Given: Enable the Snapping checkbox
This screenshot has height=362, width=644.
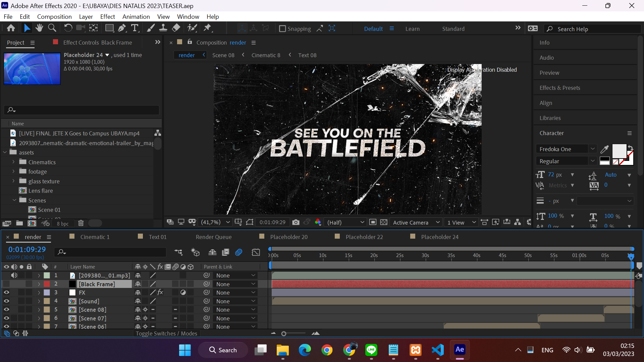Looking at the screenshot, I should tap(282, 29).
